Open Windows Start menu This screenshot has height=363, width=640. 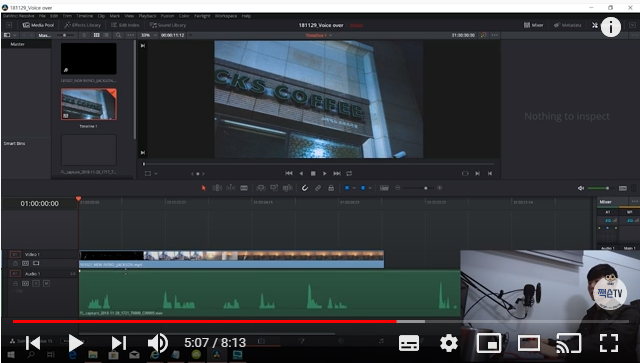click(x=11, y=355)
